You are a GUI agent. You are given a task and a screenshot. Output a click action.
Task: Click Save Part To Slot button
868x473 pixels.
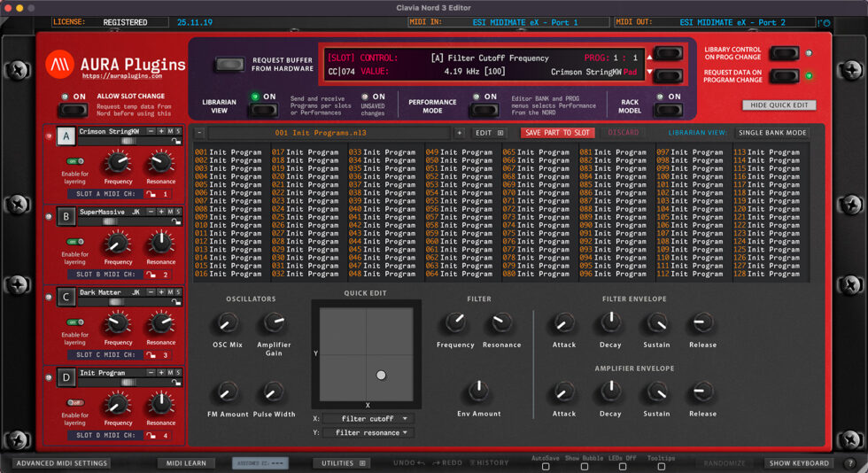(x=557, y=133)
